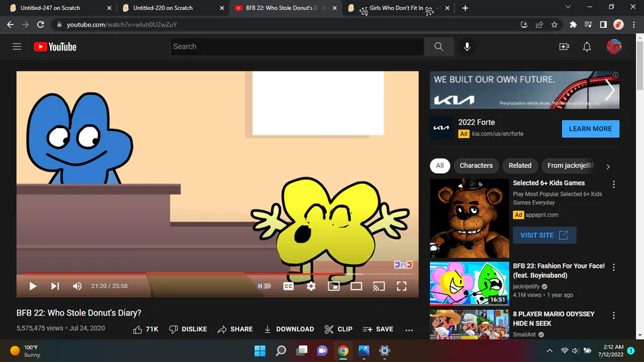
Task: Open the tab search dropdown arrow
Action: [x=568, y=7]
